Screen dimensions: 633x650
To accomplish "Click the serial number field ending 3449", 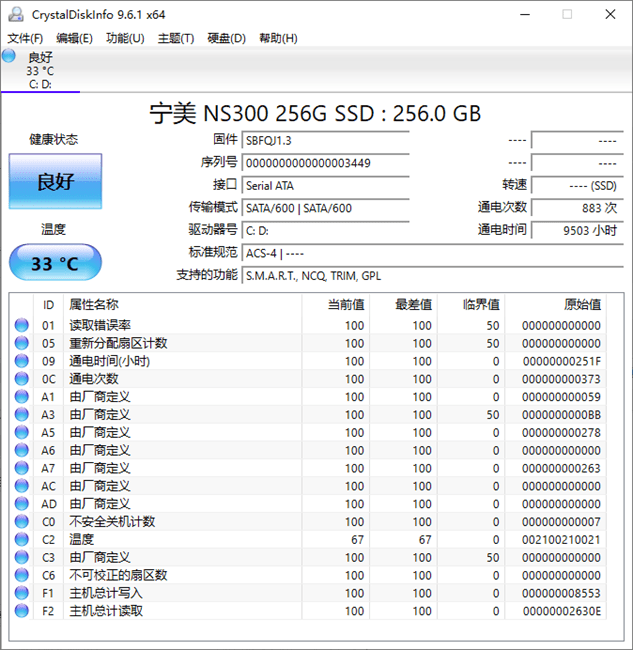I will click(326, 163).
